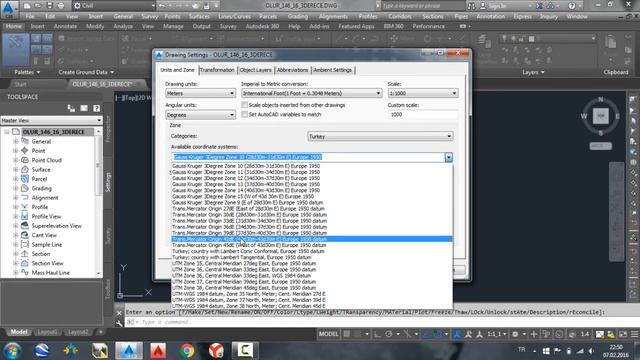Open Angular units dropdown showing Degrees
This screenshot has height=360, width=640.
200,115
